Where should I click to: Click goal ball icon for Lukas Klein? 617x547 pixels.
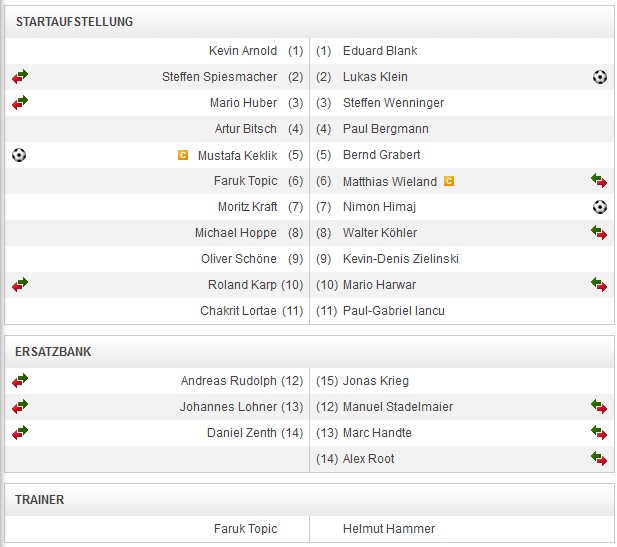click(x=599, y=77)
